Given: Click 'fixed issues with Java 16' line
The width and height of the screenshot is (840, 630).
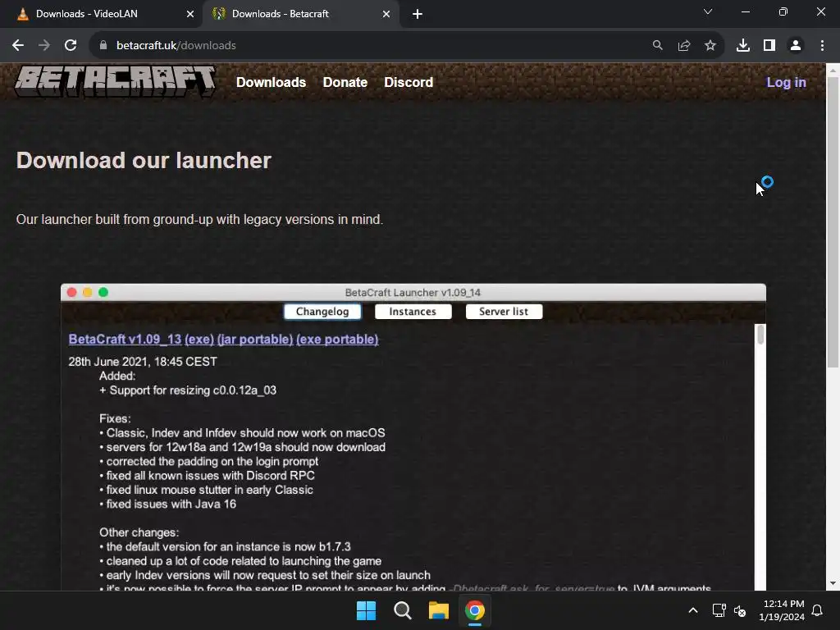Looking at the screenshot, I should click(x=167, y=504).
